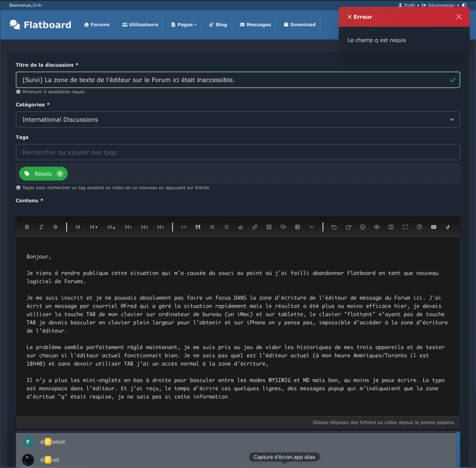The width and height of the screenshot is (476, 468).
Task: Insert a blockquote using the quote icon
Action: (198, 227)
